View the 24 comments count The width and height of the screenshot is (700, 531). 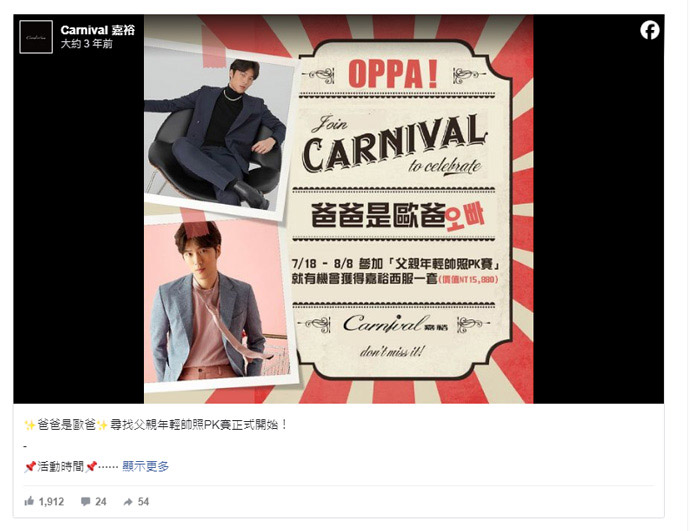pyautogui.click(x=101, y=502)
